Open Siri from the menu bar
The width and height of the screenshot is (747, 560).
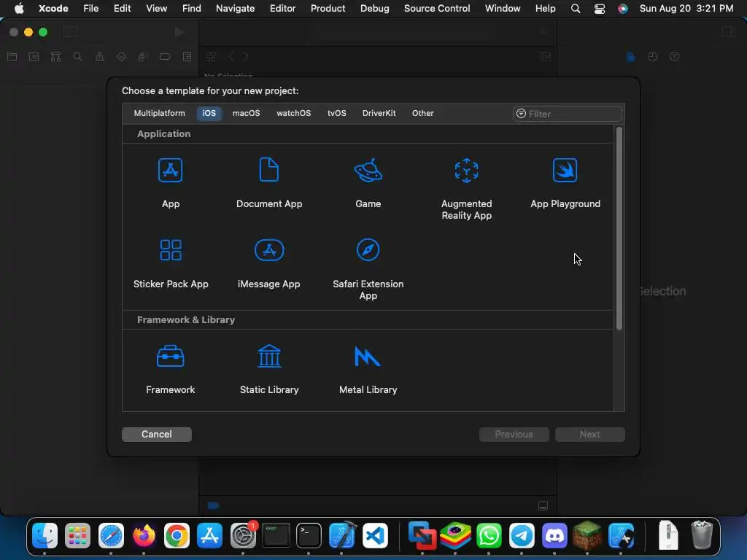pos(623,9)
